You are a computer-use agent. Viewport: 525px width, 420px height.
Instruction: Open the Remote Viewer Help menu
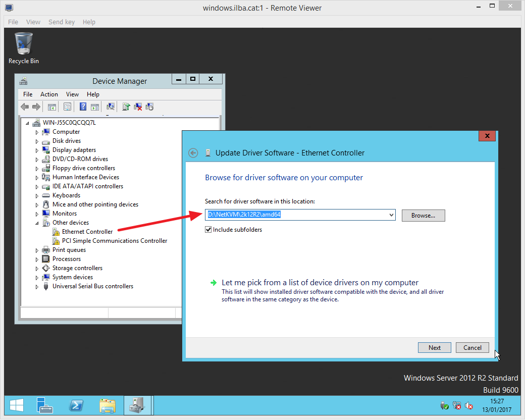click(x=89, y=22)
